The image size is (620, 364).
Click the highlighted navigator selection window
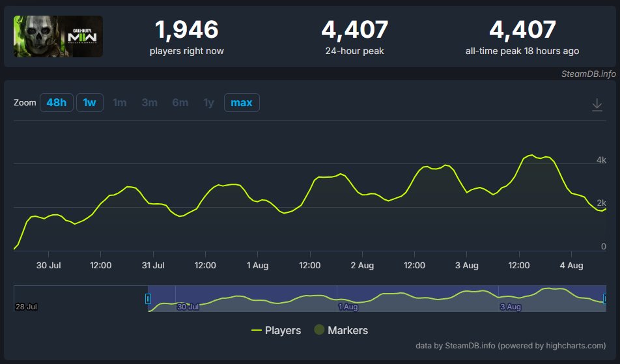click(377, 299)
